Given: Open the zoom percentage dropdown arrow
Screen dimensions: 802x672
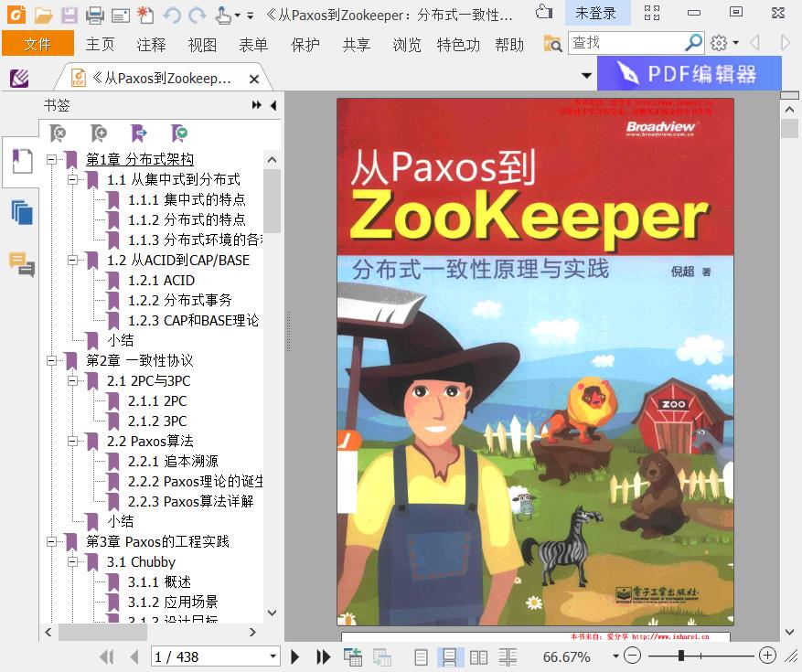Looking at the screenshot, I should point(615,656).
